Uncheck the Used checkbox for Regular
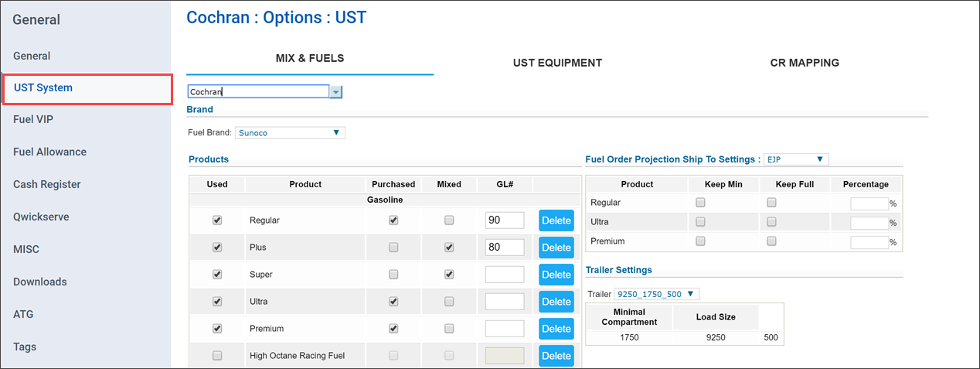This screenshot has height=369, width=980. point(217,220)
